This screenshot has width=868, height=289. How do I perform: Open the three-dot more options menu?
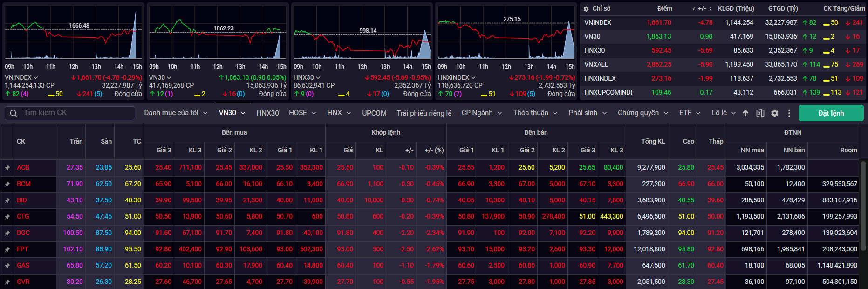pyautogui.click(x=789, y=113)
